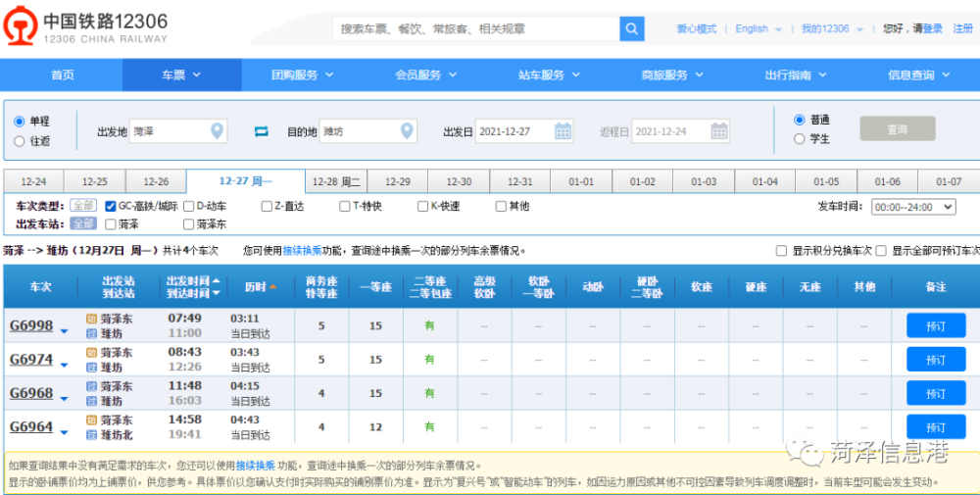Open 商旅服务 navigation menu
This screenshot has width=980, height=495.
pos(672,75)
